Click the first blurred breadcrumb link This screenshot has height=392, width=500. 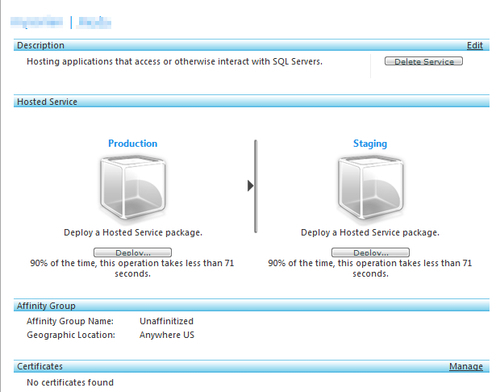click(x=37, y=22)
